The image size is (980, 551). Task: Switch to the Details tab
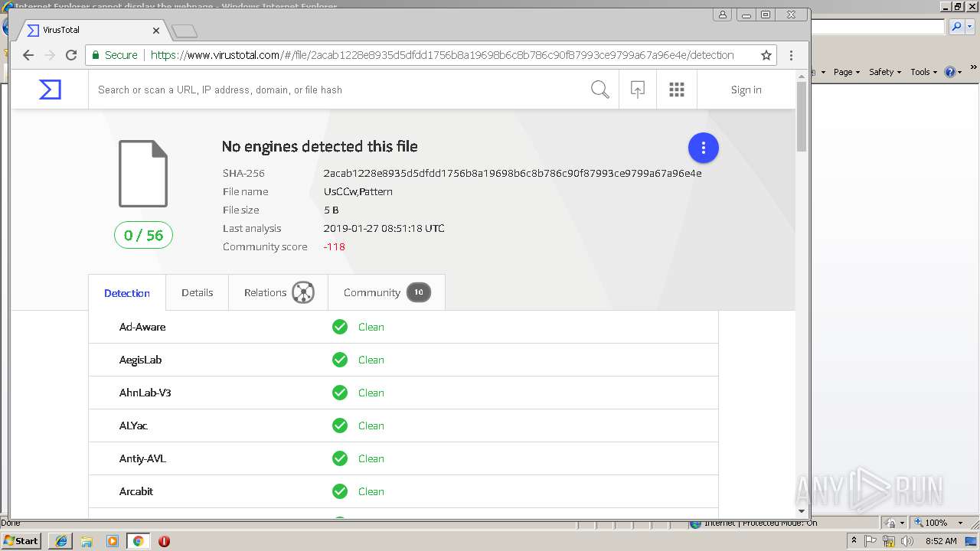click(197, 292)
